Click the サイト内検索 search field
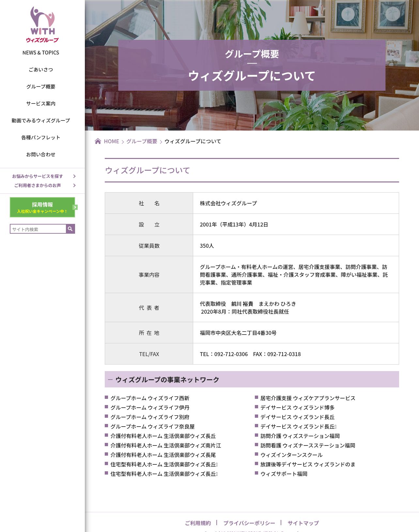 tap(38, 229)
